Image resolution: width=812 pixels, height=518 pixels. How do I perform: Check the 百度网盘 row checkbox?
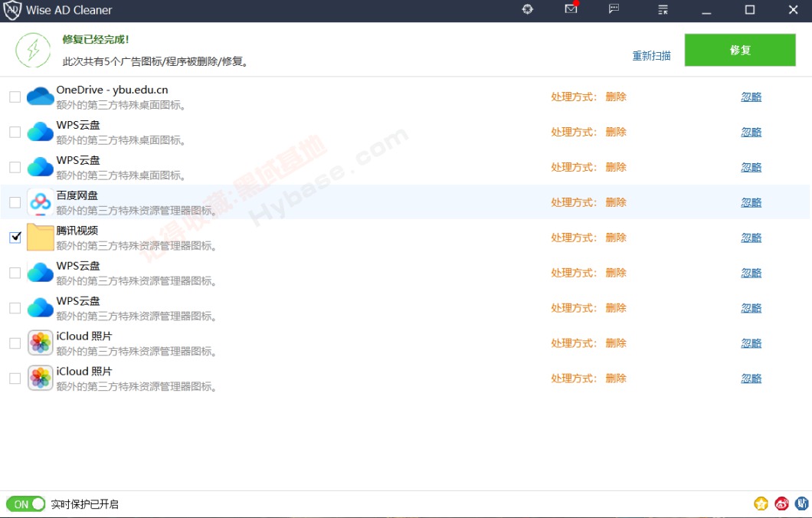(x=15, y=202)
